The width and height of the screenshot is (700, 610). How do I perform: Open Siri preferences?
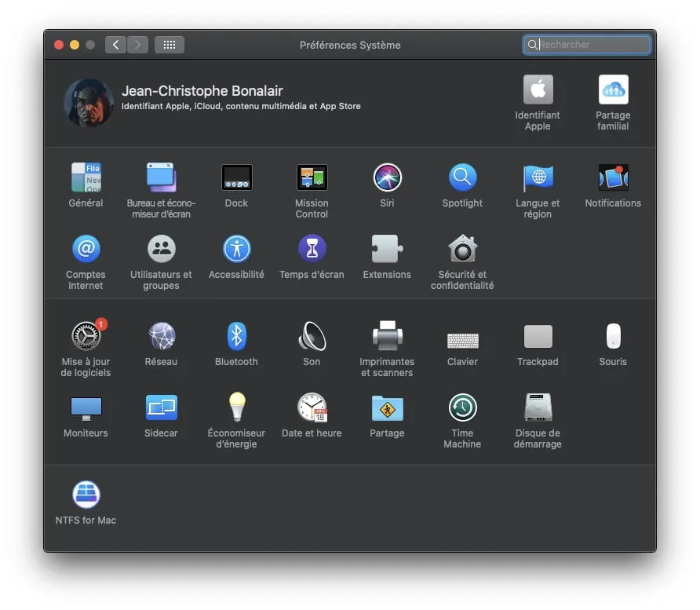[x=387, y=177]
